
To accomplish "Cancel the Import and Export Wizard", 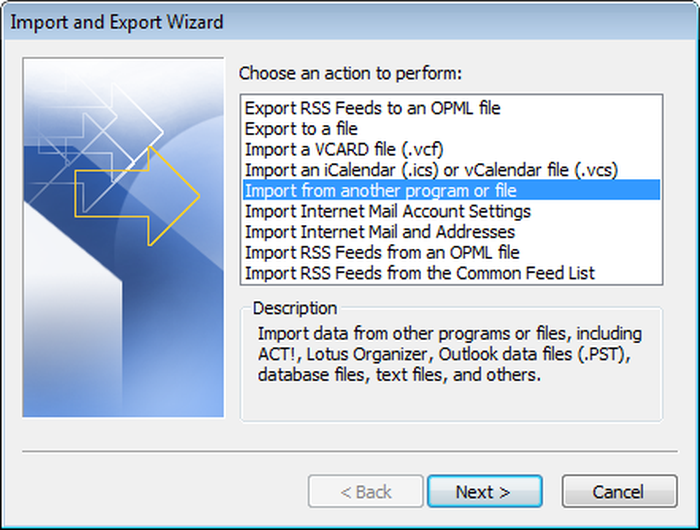I will [x=620, y=492].
